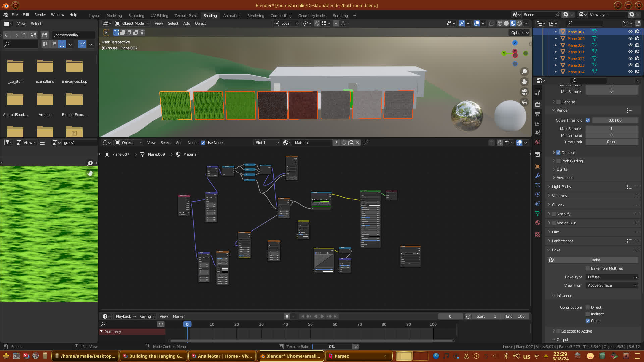Enable the Direct contribution checkbox
Screen dimensions: 644x362
pyautogui.click(x=588, y=307)
